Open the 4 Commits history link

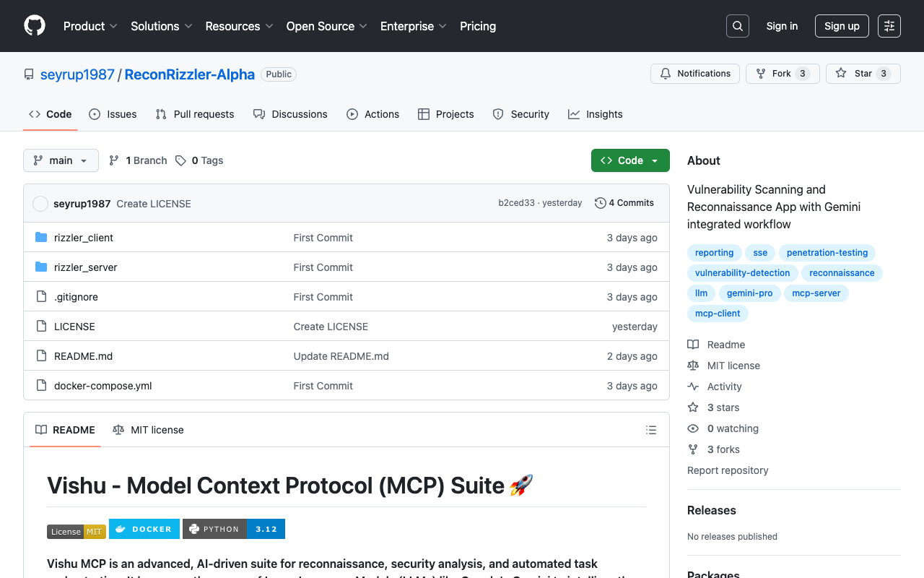pyautogui.click(x=624, y=203)
